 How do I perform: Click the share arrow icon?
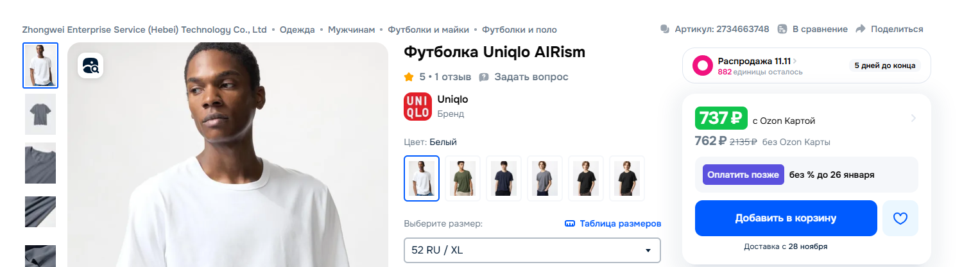click(861, 30)
